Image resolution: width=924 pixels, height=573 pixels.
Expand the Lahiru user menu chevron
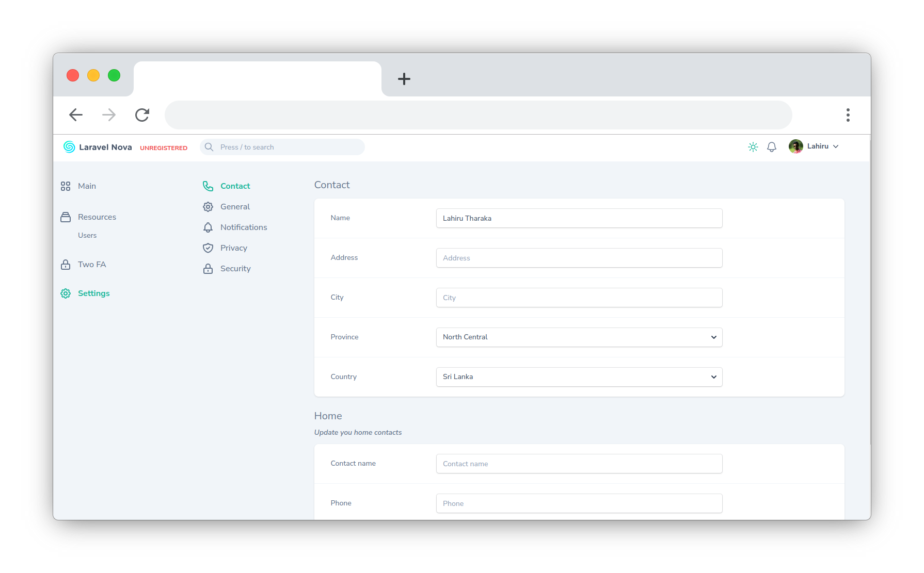tap(836, 146)
